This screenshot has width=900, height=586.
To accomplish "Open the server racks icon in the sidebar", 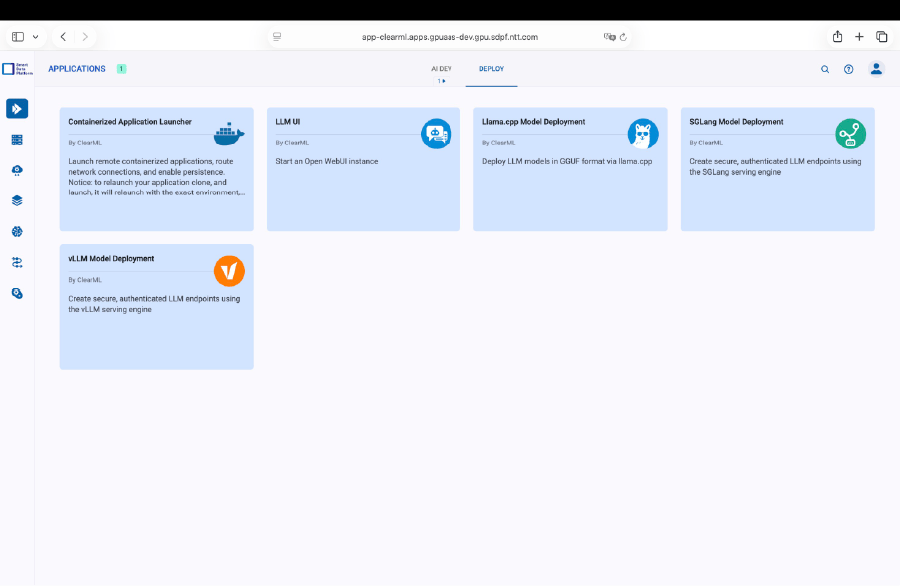I will pyautogui.click(x=17, y=139).
